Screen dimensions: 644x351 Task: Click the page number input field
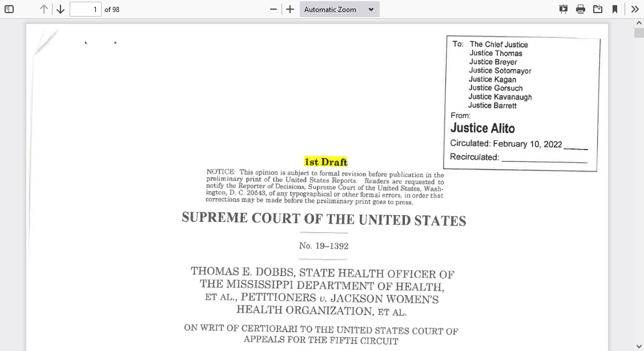point(86,9)
